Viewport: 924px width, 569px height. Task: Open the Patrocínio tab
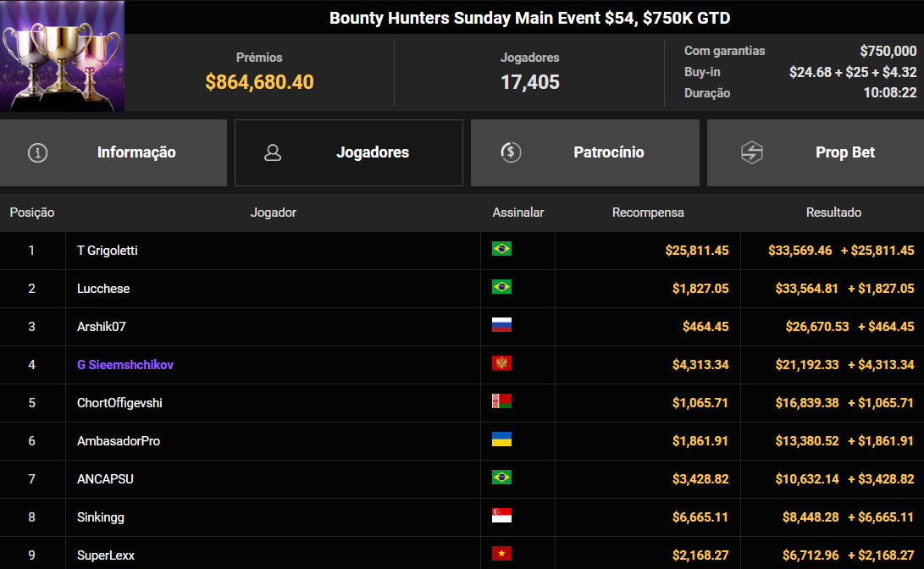pos(585,152)
